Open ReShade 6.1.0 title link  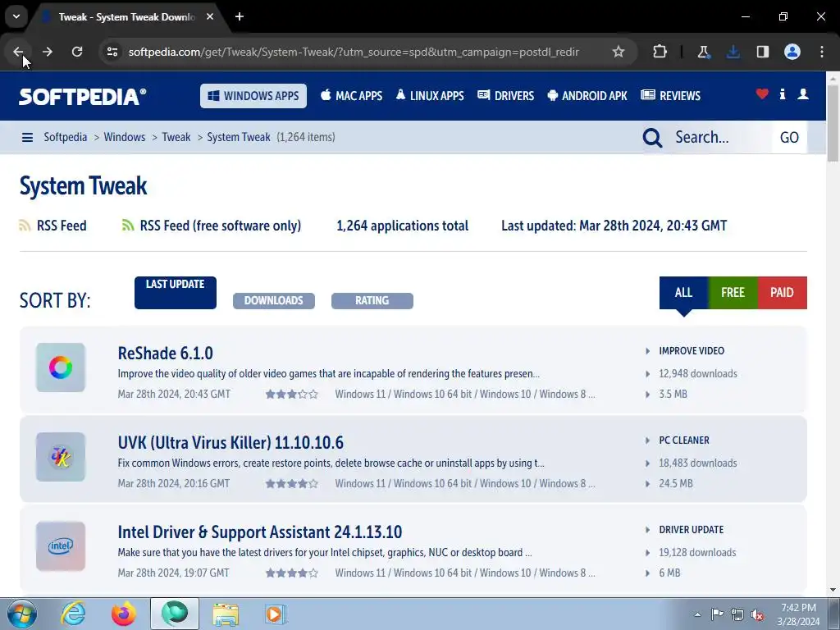[165, 354]
